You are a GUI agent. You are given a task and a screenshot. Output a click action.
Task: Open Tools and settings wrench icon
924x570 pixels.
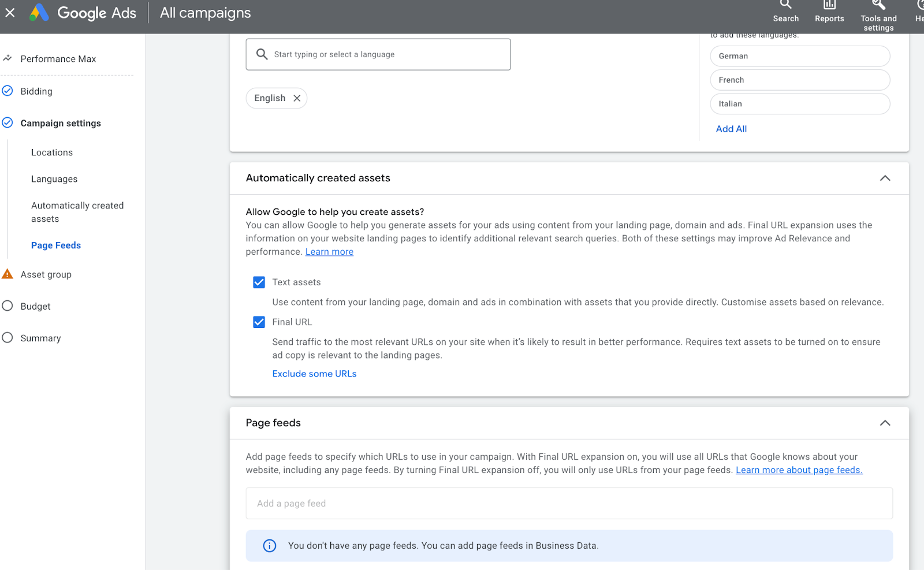[878, 5]
